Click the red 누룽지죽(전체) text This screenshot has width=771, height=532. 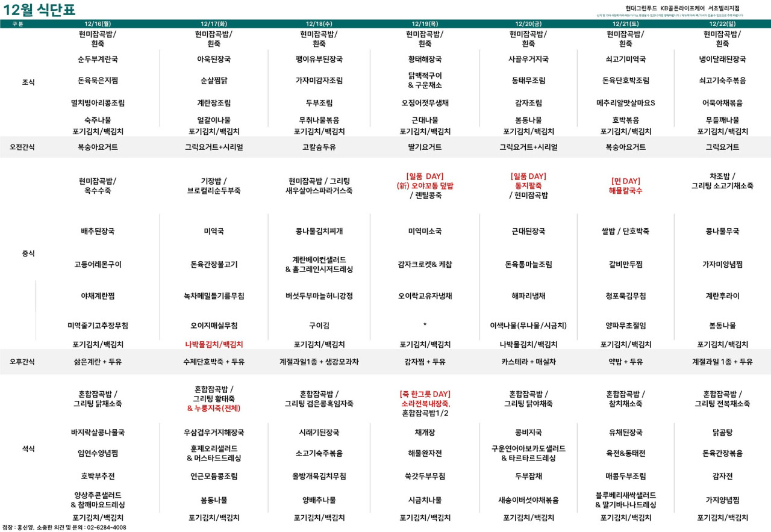coord(214,408)
